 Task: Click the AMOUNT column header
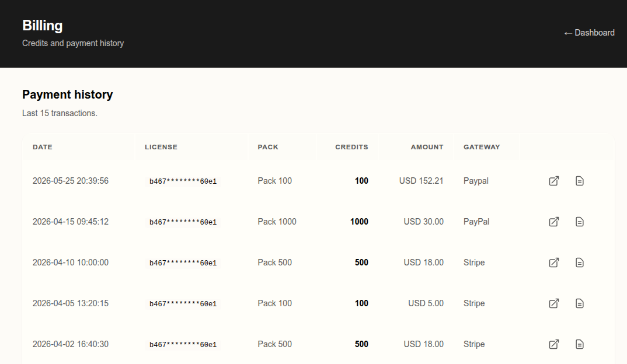tap(427, 147)
